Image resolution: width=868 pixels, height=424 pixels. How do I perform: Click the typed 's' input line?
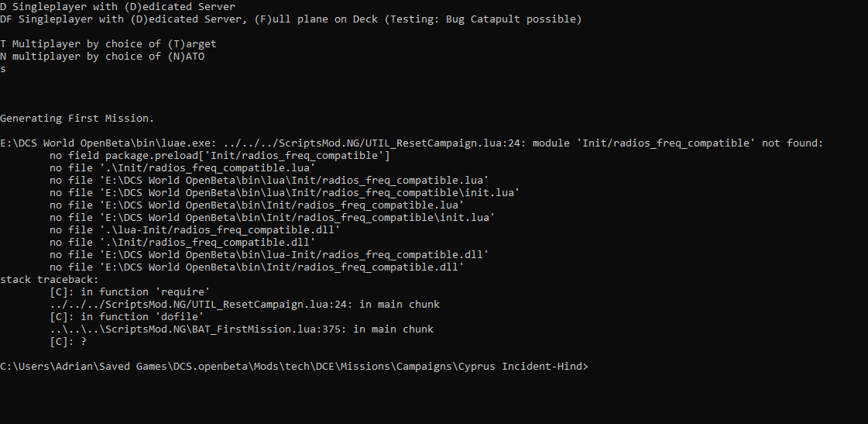click(x=3, y=69)
